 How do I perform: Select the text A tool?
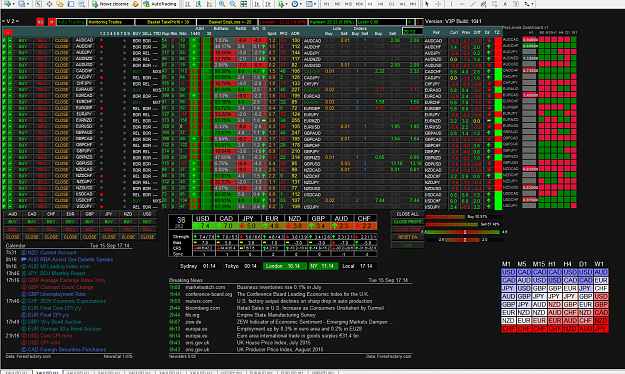(505, 4)
